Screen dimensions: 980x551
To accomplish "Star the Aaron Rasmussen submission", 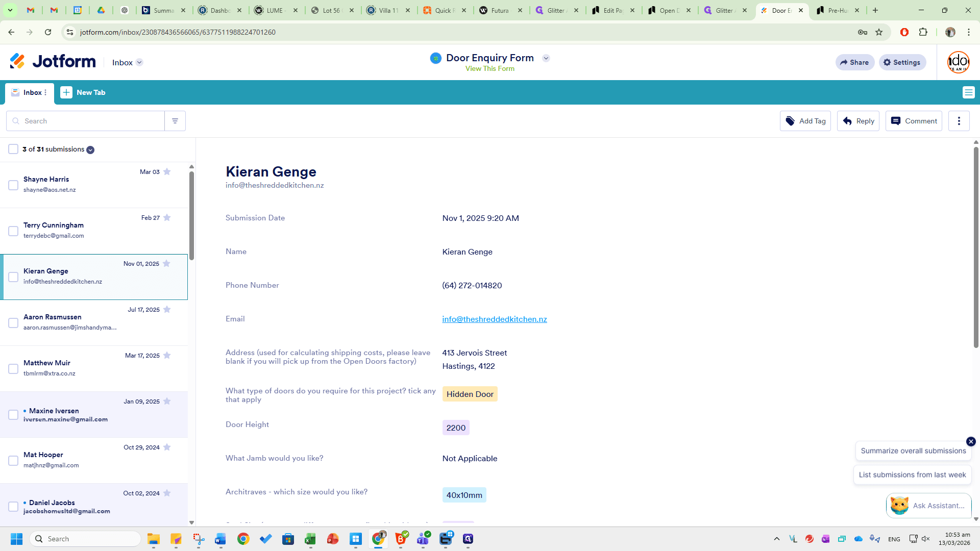I will (x=167, y=310).
